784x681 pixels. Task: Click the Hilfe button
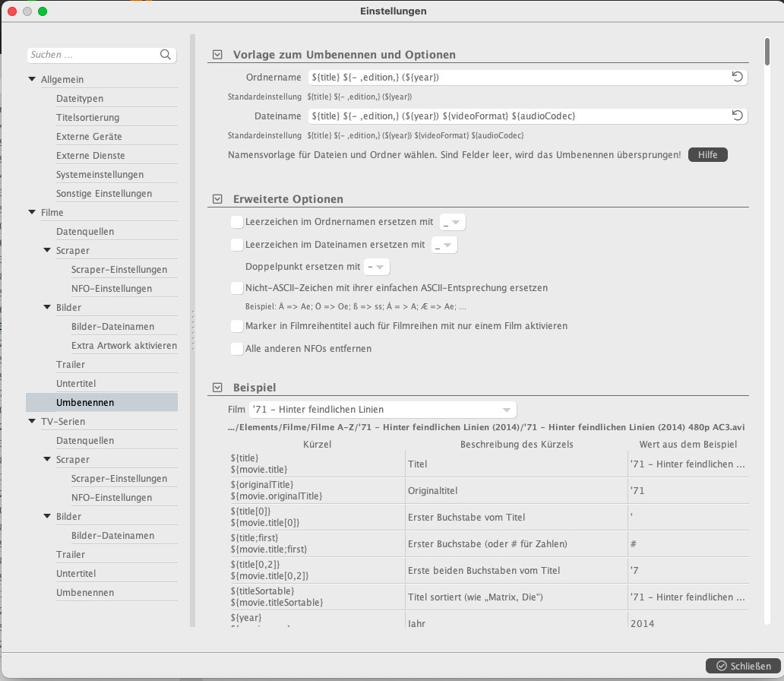[x=707, y=154]
